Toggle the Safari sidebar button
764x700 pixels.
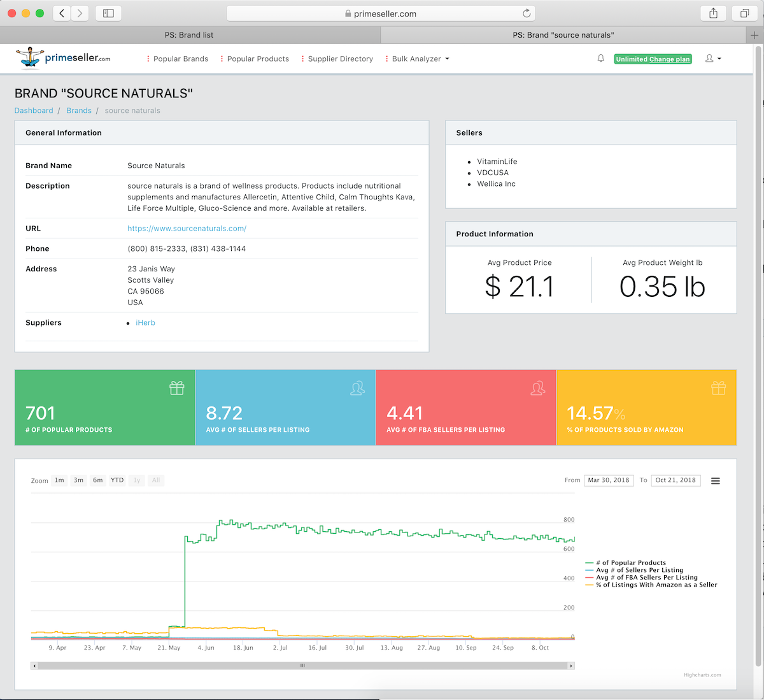(108, 13)
